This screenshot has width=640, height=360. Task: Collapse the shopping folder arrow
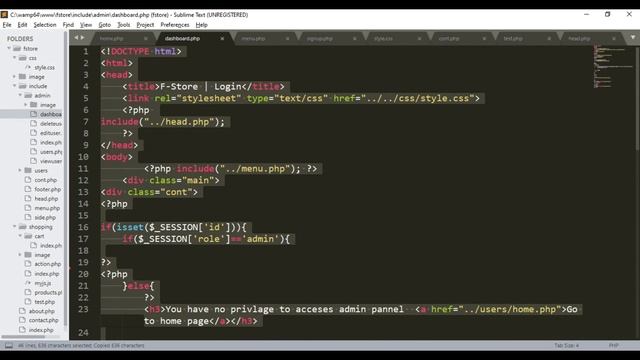pyautogui.click(x=14, y=227)
